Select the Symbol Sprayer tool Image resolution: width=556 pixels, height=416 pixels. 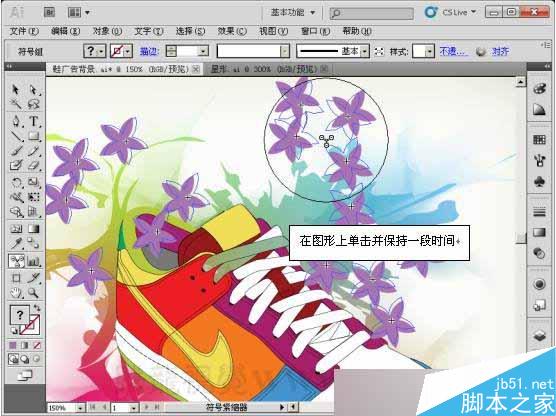click(x=16, y=261)
